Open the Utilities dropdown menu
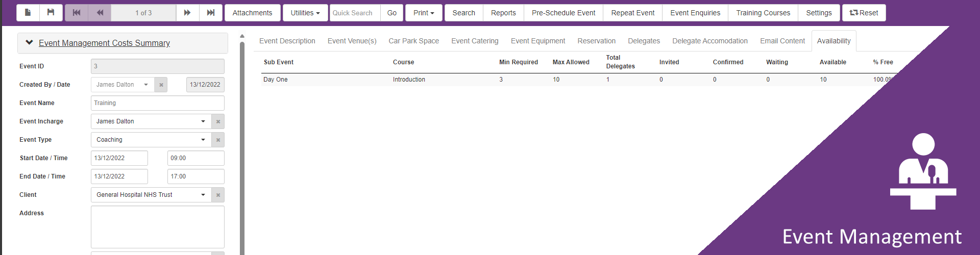The height and width of the screenshot is (255, 980). pos(305,13)
